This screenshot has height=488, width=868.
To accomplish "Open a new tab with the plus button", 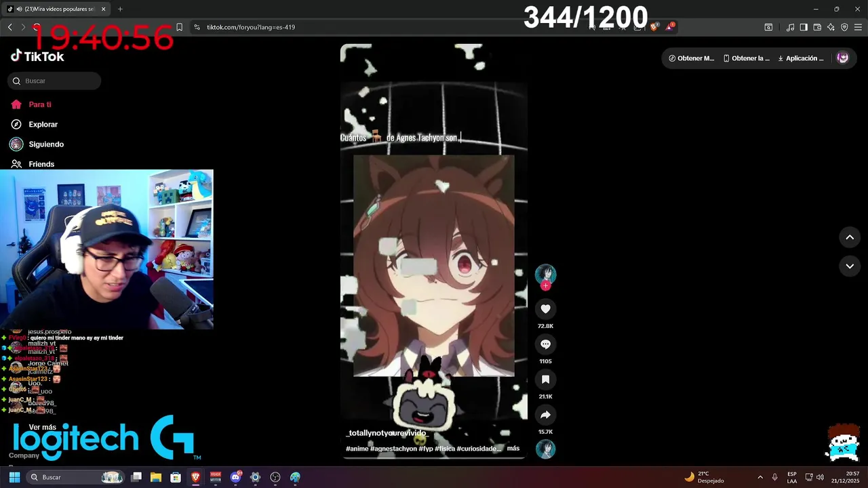I will 120,9.
